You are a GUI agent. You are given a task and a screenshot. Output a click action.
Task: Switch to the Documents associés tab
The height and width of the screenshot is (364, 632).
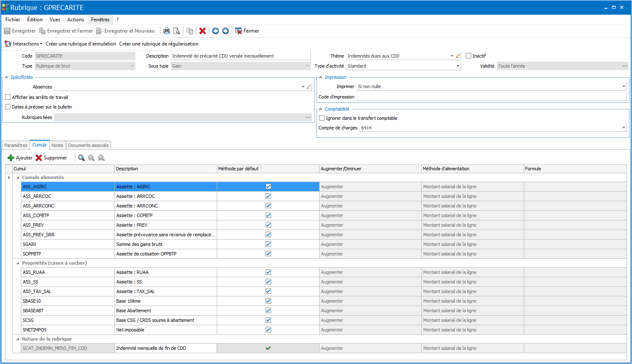click(88, 145)
